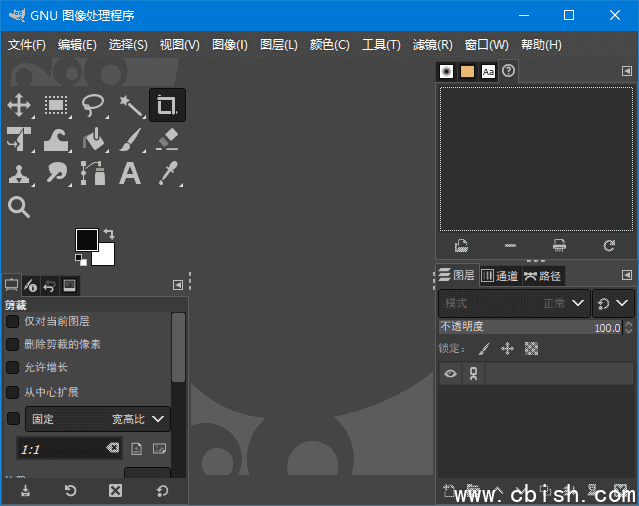
Task: Switch to the 图层 tab
Action: (x=457, y=275)
